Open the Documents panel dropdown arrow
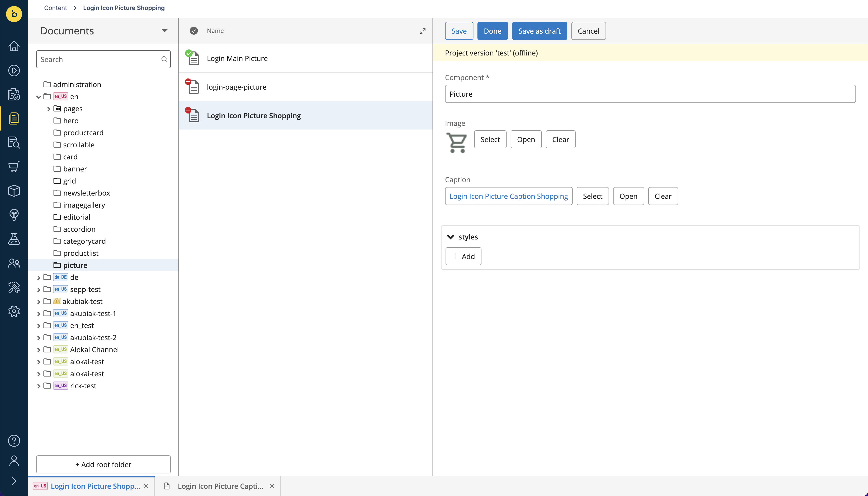 click(165, 31)
